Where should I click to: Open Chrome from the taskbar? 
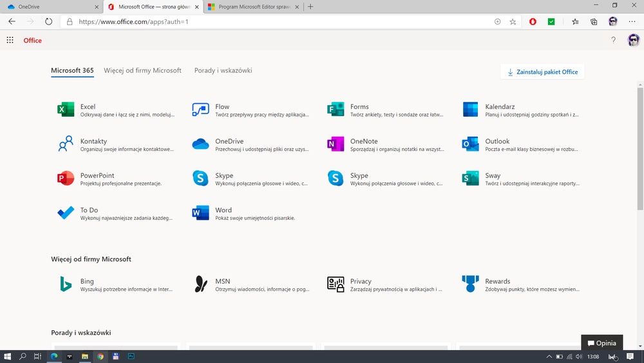[100, 357]
